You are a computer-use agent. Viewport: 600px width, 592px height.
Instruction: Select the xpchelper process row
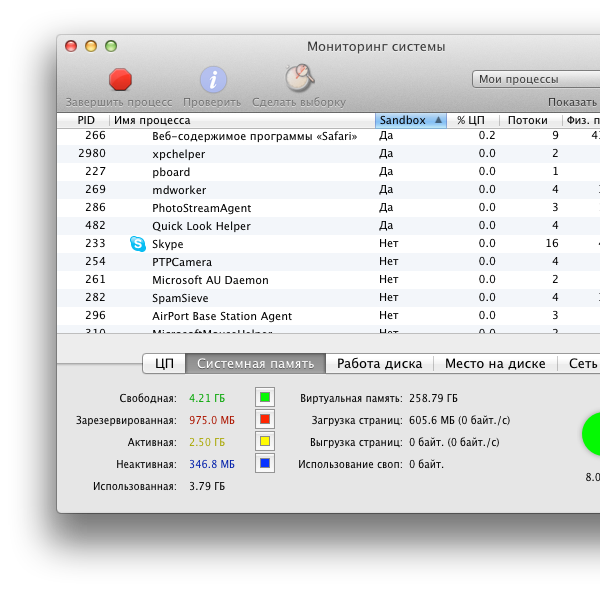tap(328, 153)
